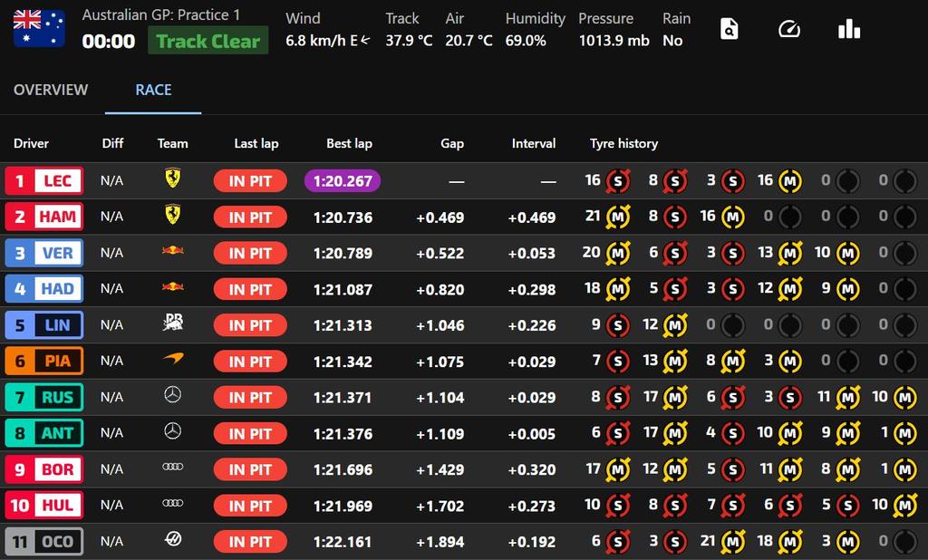The image size is (928, 560).
Task: Click VER gap value +0.522
Action: (440, 254)
